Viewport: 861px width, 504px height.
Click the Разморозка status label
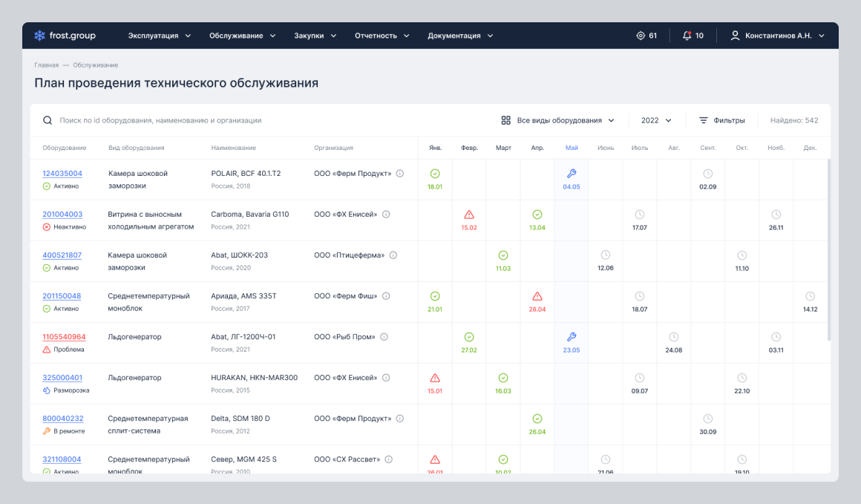[x=71, y=390]
